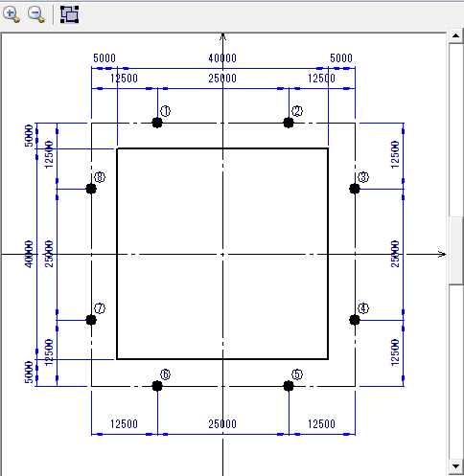Select point marker number 4
Viewport: 464px width, 476px height.
coord(355,320)
